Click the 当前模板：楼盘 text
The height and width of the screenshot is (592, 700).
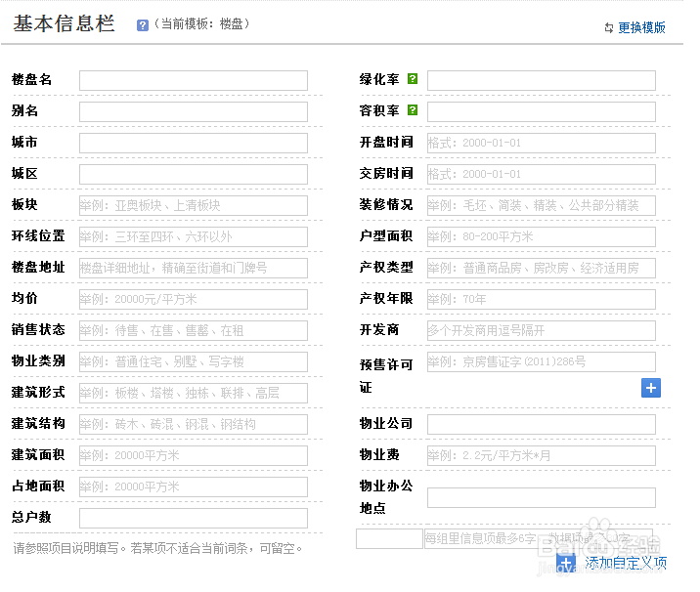(201, 23)
